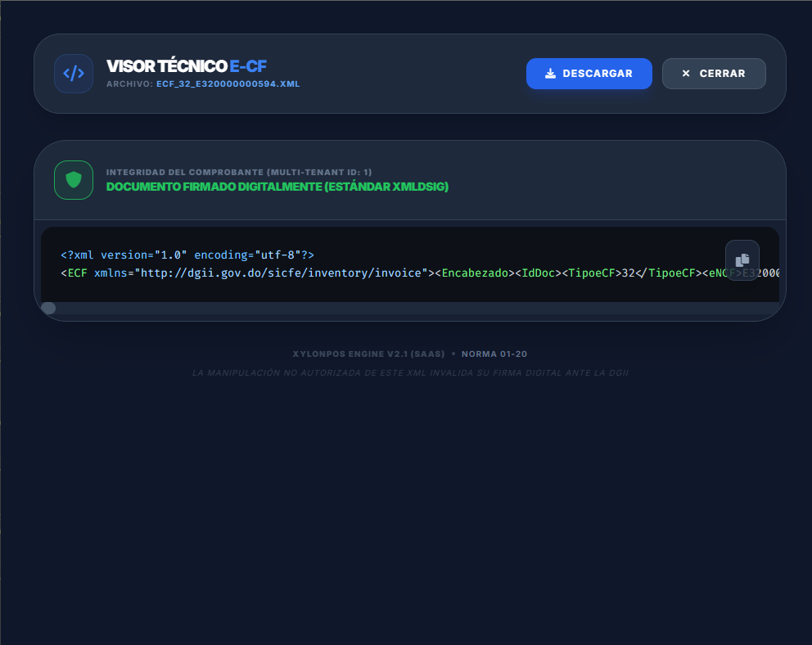Click the LA MANIPULACIÓN NO AUTORIZADA warning text

(x=410, y=372)
